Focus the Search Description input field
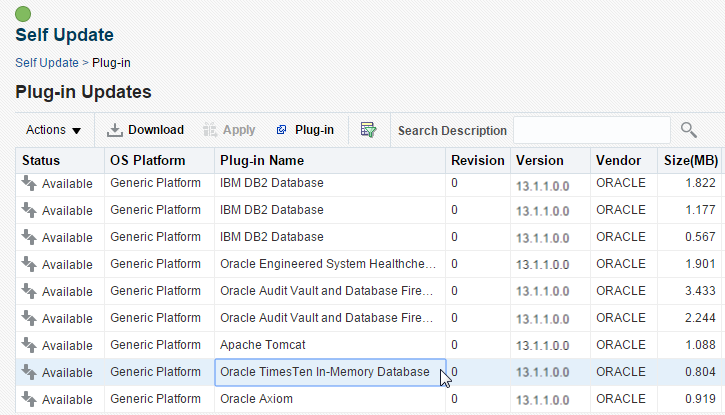Viewport: 725px width, 415px height. (x=591, y=130)
